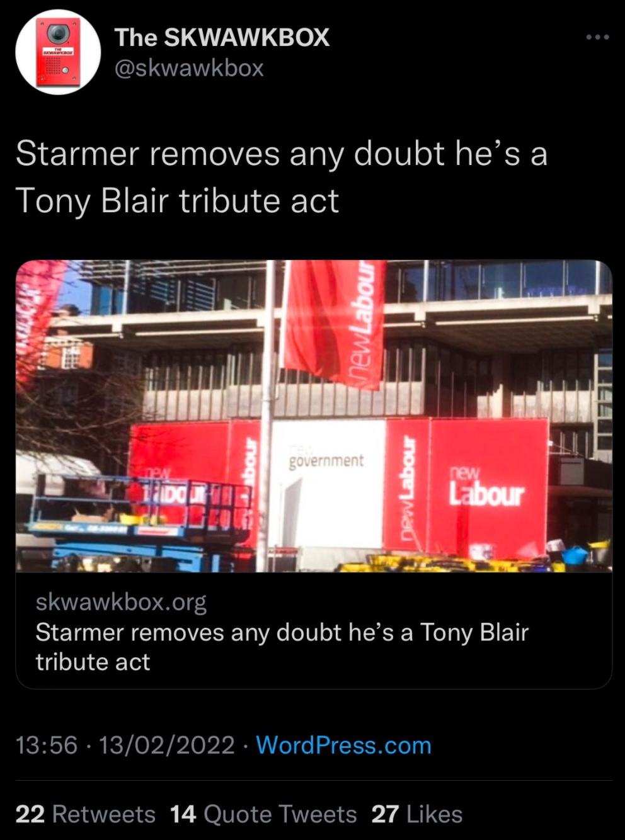This screenshot has height=840, width=625.
Task: View the 22 Retweets list
Action: (85, 814)
